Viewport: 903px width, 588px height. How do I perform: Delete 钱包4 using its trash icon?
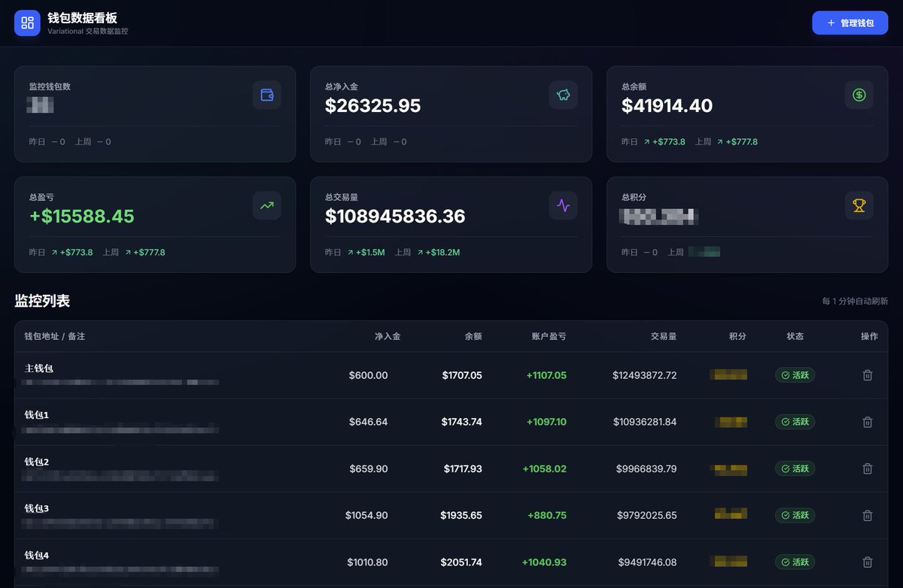click(x=867, y=562)
